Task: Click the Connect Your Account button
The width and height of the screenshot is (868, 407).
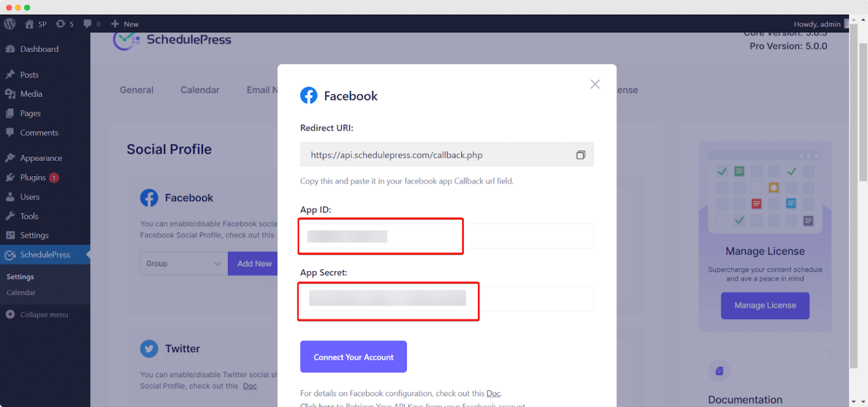Action: tap(353, 356)
